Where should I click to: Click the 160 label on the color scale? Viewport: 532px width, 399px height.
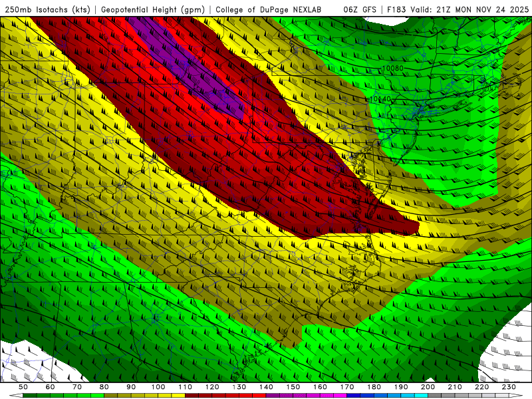coord(320,387)
